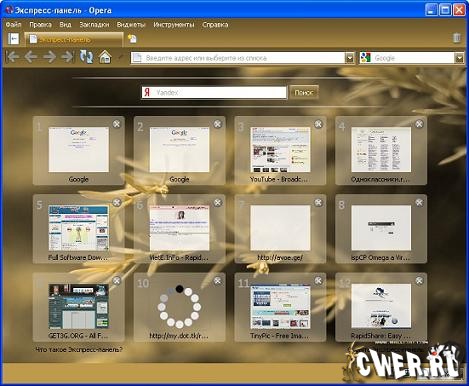Expand the Google search engine dropdown
Screen dimensions: 469x386
[459, 58]
